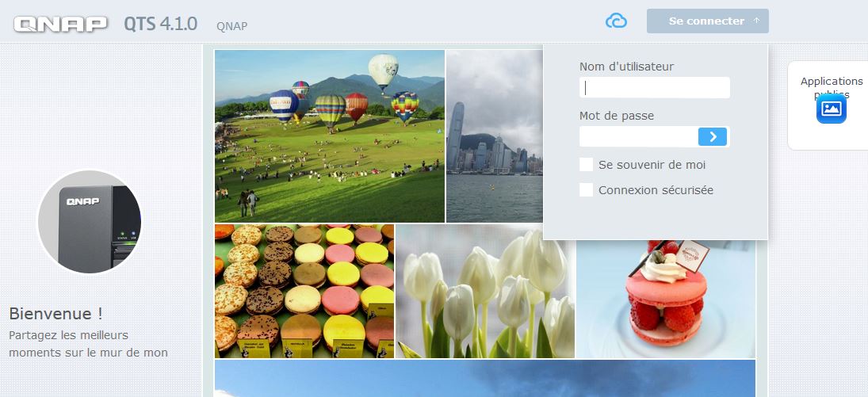The image size is (868, 397).
Task: Open the blue sky photo at bottom
Action: tap(485, 379)
